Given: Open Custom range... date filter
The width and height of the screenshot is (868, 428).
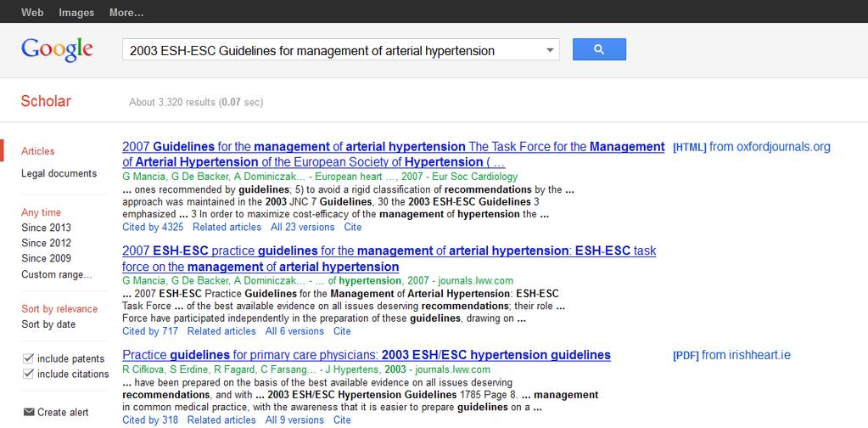Looking at the screenshot, I should pyautogui.click(x=57, y=274).
